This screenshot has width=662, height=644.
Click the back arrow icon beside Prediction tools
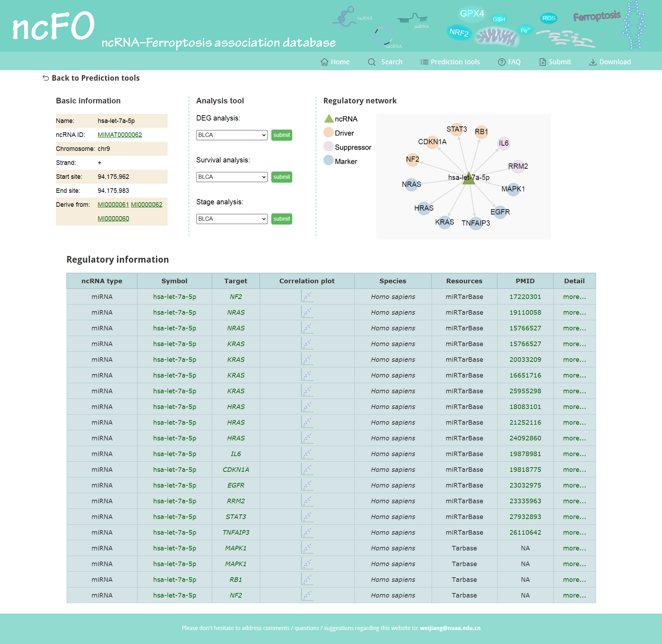46,78
